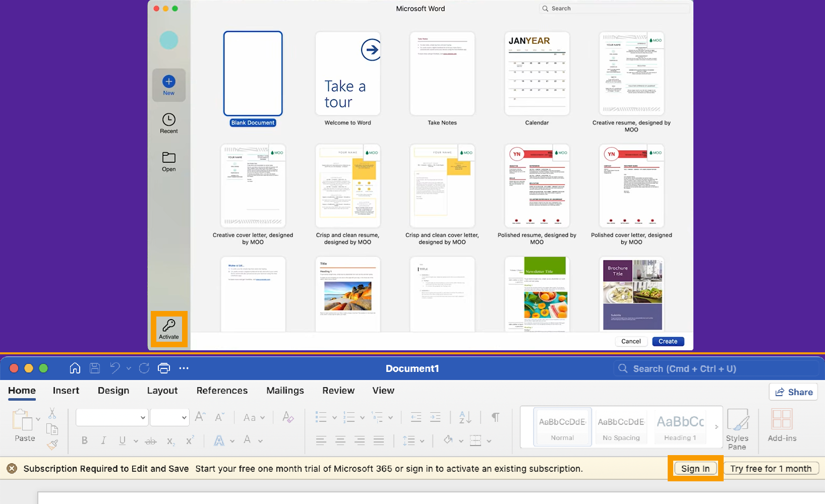Toggle justify text alignment

click(x=379, y=440)
